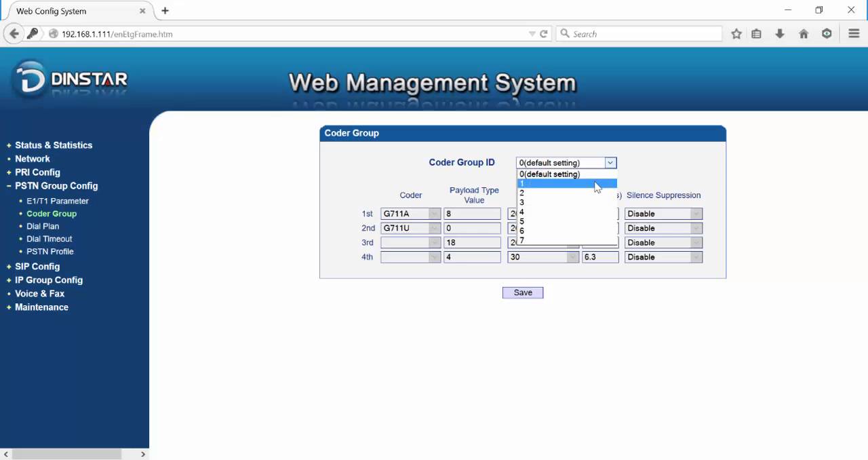Screen dimensions: 868x460
Task: Open the Dial Plan page
Action: [43, 226]
